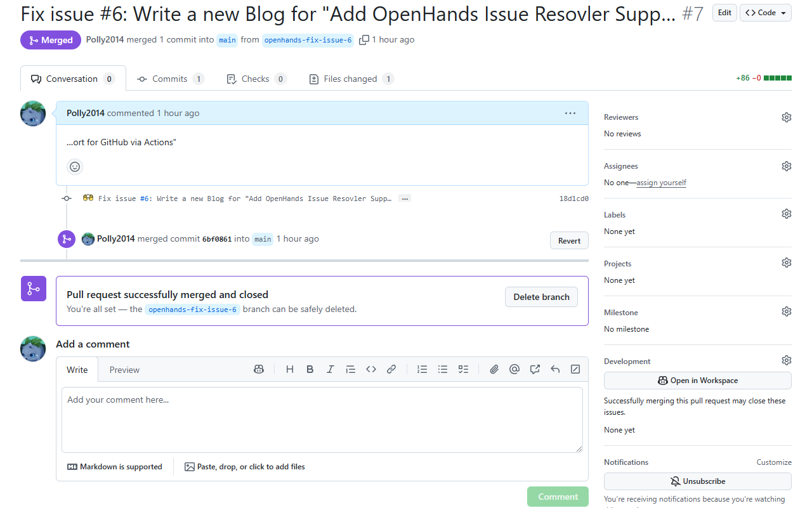Insert a quote block icon
The image size is (812, 508).
(351, 369)
